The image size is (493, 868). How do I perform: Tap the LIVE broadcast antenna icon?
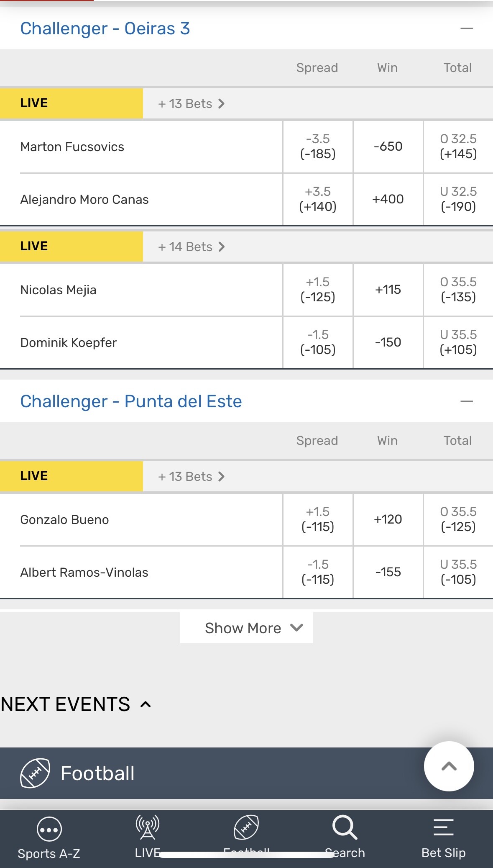pos(148,827)
